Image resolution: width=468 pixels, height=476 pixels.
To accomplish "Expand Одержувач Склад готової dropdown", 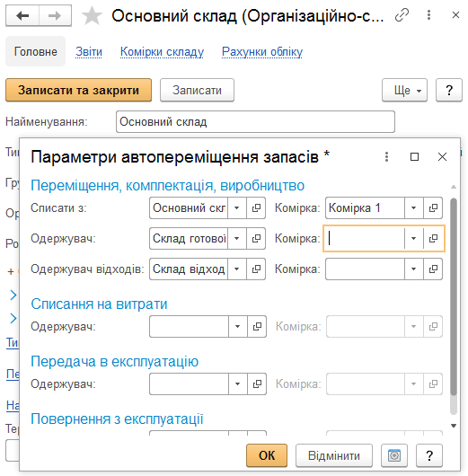I will coord(237,239).
